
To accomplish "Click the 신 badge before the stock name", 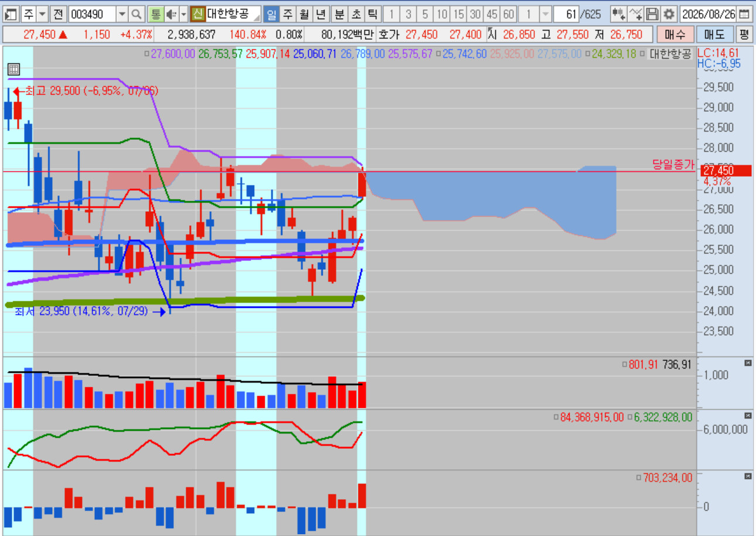I will (x=197, y=13).
